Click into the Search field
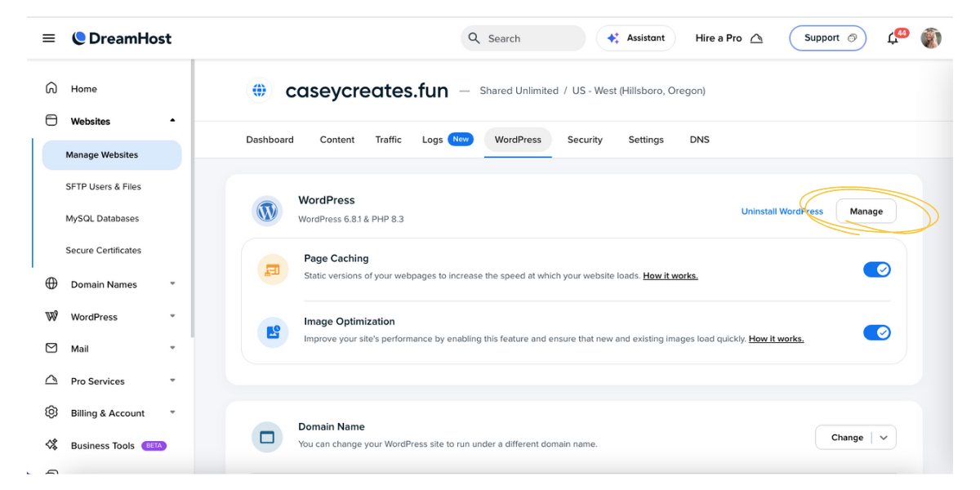Screen dimensions: 980x490 (523, 38)
